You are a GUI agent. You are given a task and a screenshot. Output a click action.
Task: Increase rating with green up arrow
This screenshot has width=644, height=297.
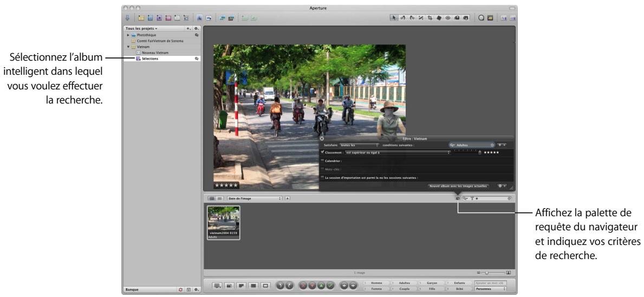(x=321, y=285)
